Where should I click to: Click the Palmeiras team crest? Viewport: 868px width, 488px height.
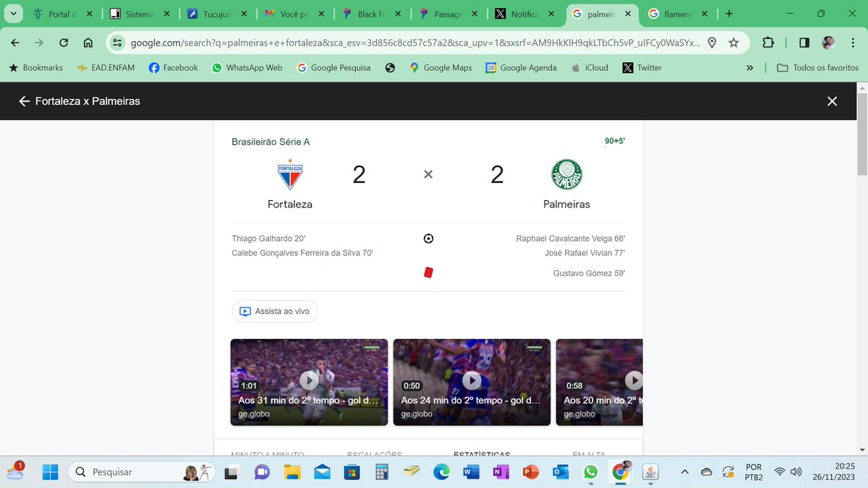[x=567, y=174]
